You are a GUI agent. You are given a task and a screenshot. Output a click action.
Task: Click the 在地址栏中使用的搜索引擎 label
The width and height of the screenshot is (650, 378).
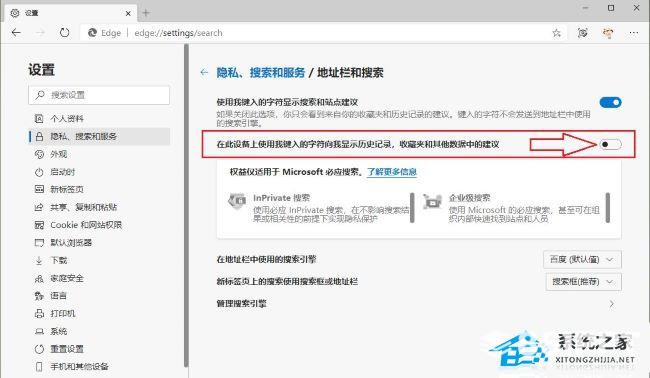pos(266,259)
